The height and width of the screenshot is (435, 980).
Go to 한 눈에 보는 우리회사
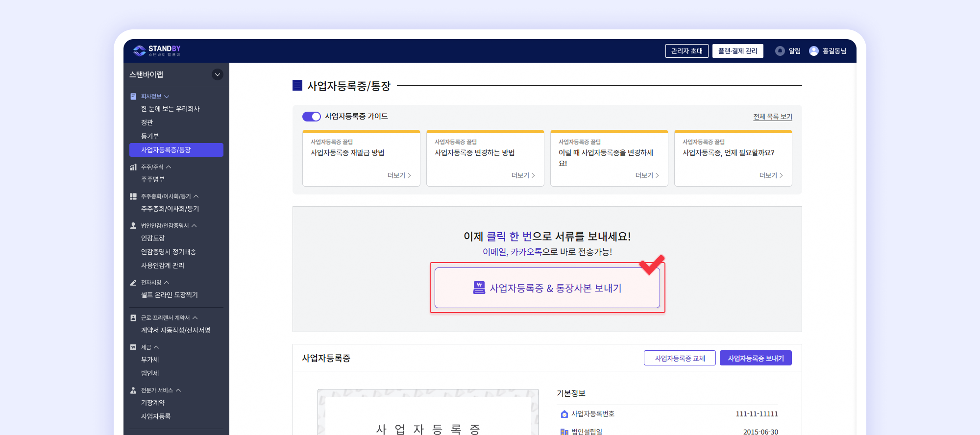[x=171, y=109]
